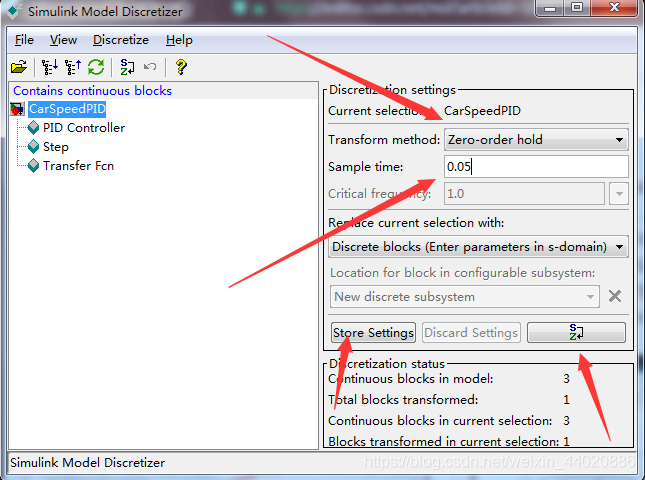The height and width of the screenshot is (480, 645).
Task: Open the File menu
Action: pyautogui.click(x=24, y=40)
